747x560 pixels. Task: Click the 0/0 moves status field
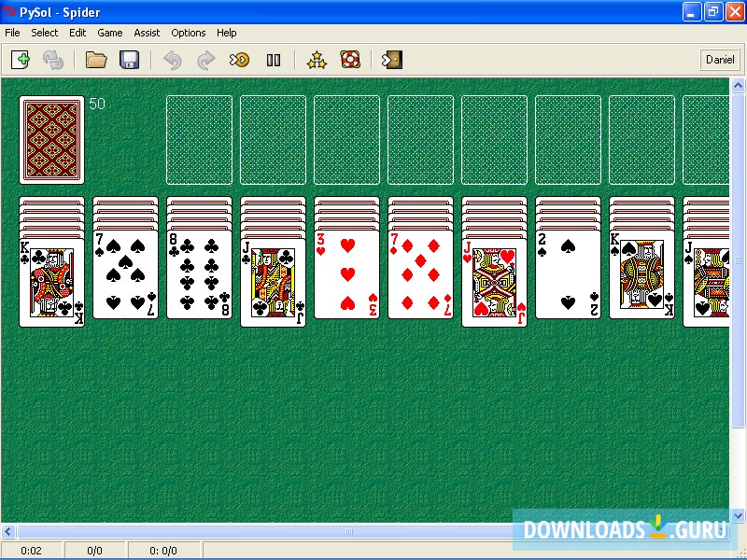click(95, 551)
